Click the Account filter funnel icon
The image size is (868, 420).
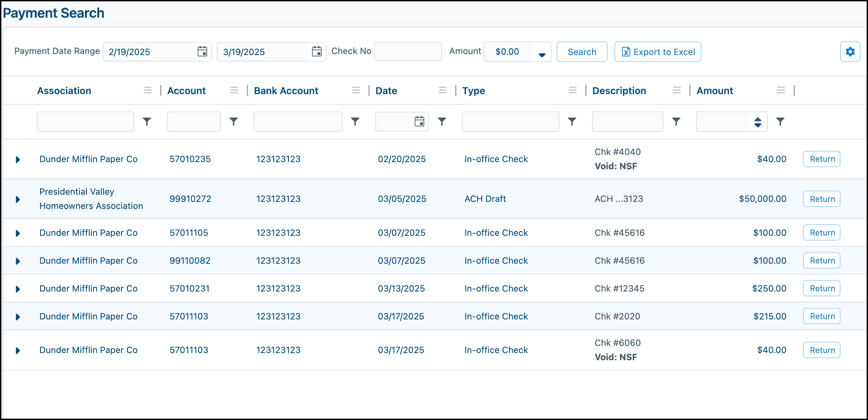coord(233,122)
